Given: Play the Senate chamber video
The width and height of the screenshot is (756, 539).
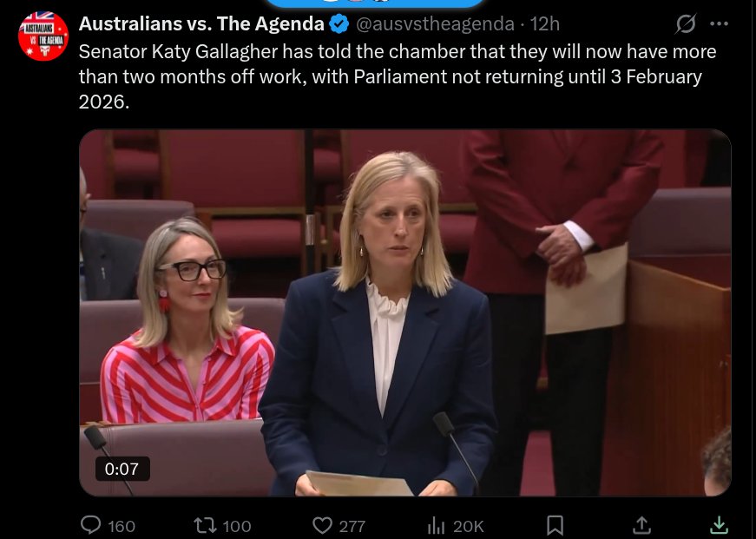Looking at the screenshot, I should pyautogui.click(x=405, y=312).
